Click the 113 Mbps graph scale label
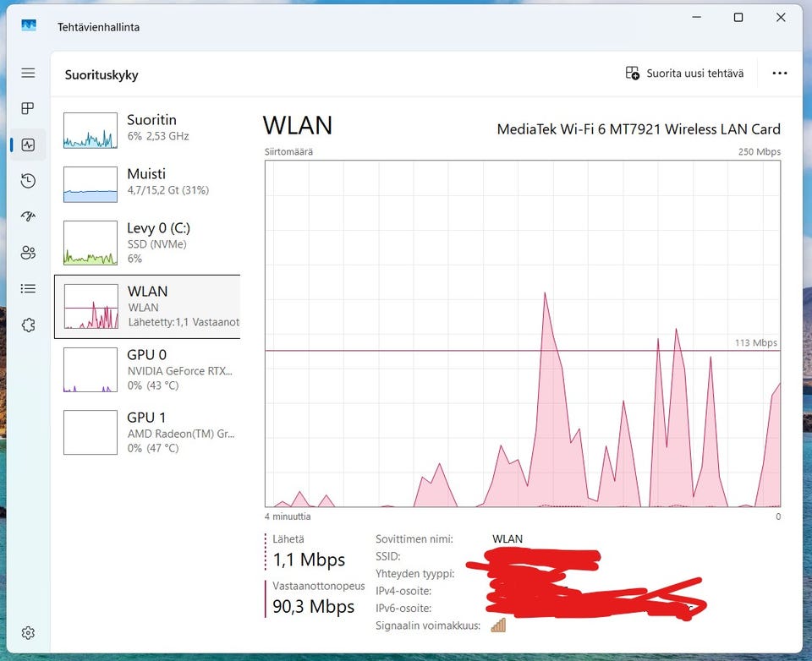 [x=756, y=342]
